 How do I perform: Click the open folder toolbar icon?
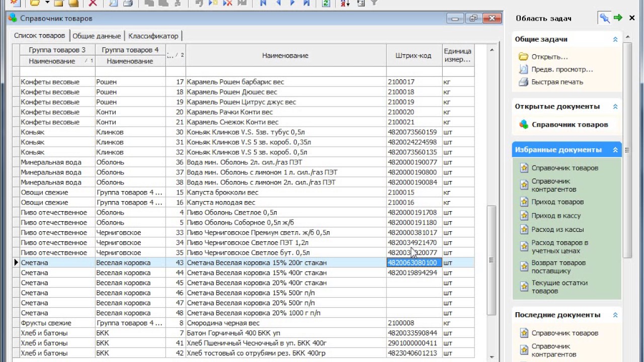tap(35, 3)
